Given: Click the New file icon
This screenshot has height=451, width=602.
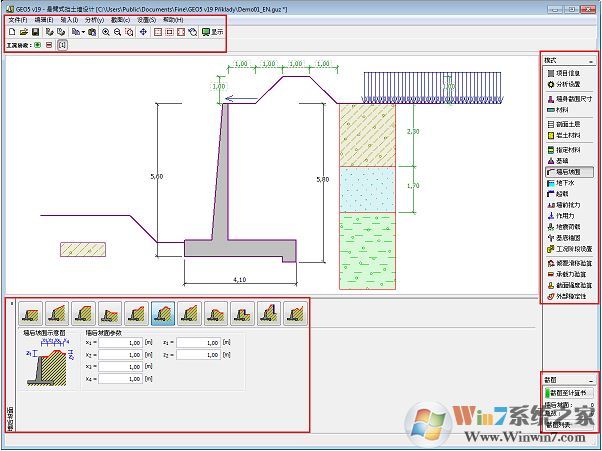Looking at the screenshot, I should coord(10,32).
